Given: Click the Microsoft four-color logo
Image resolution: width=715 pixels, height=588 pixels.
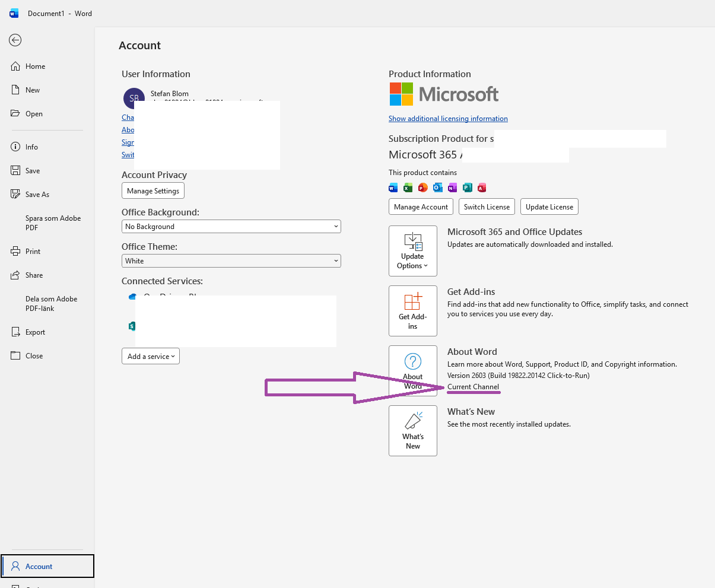Looking at the screenshot, I should [401, 94].
